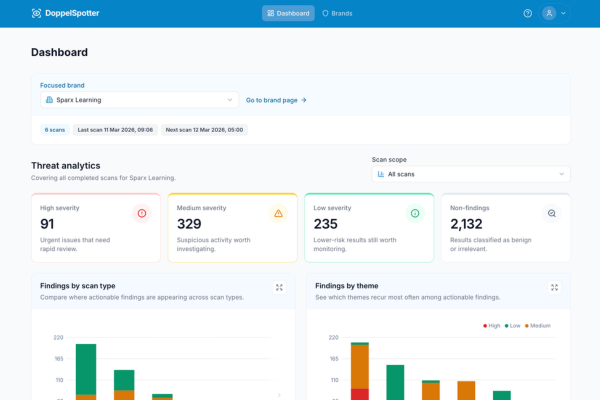Click the High severity alert icon
The height and width of the screenshot is (400, 600).
click(x=142, y=213)
